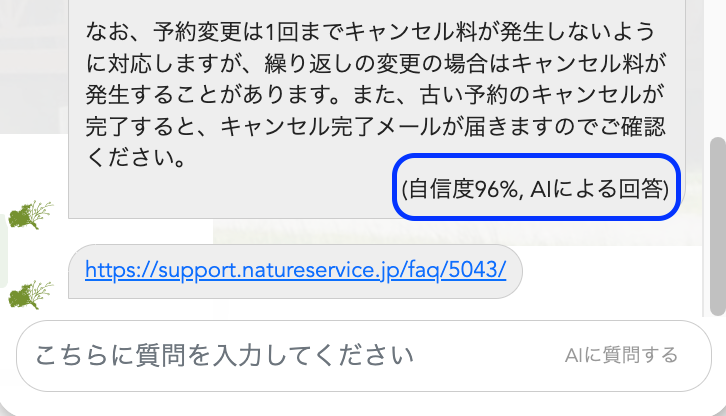Click the final word ください。 in the answer
This screenshot has width=726, height=416.
click(137, 158)
